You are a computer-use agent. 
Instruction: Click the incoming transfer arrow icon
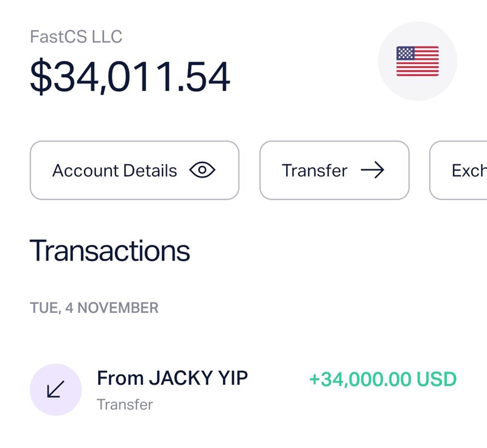coord(55,390)
